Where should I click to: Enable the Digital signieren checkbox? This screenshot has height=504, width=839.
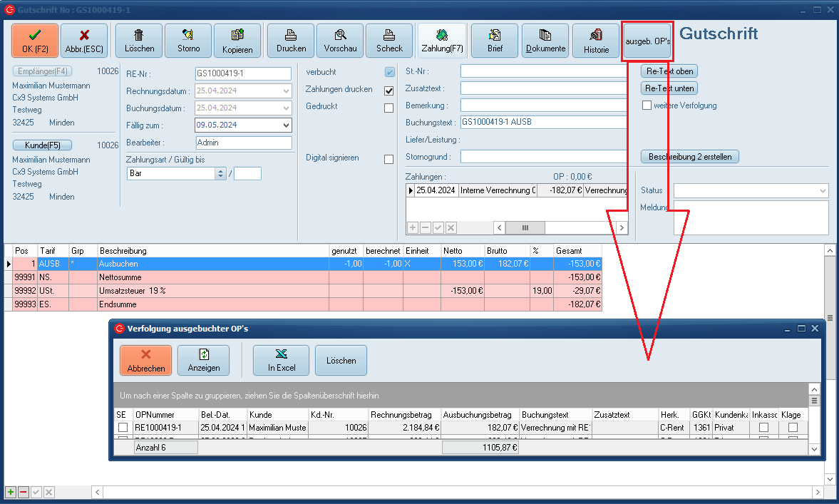pyautogui.click(x=389, y=159)
